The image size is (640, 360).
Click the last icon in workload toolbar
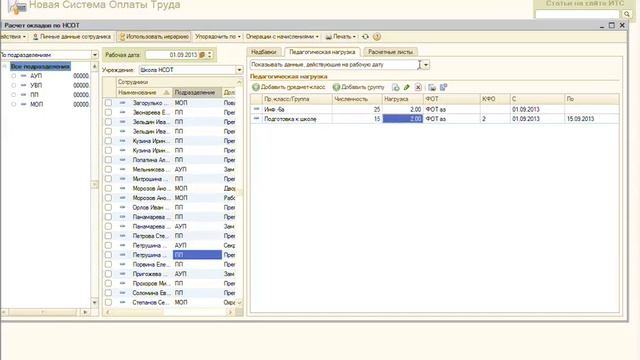click(443, 87)
